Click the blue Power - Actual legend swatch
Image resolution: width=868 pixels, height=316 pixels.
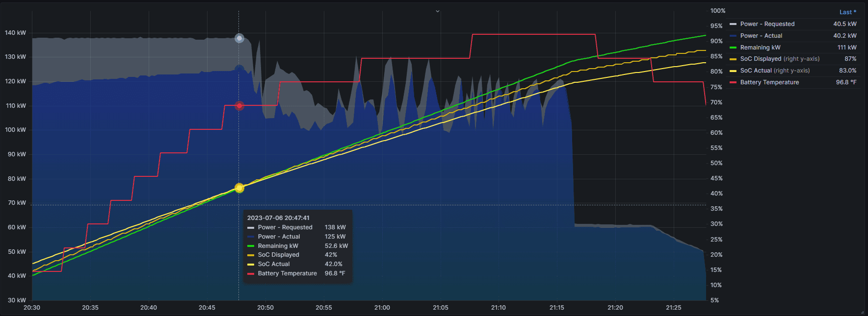pyautogui.click(x=733, y=36)
